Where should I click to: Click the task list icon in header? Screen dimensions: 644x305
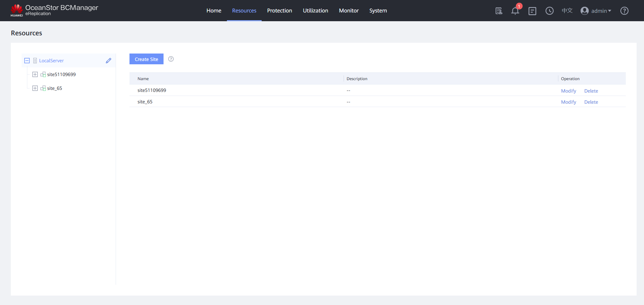[x=532, y=11]
